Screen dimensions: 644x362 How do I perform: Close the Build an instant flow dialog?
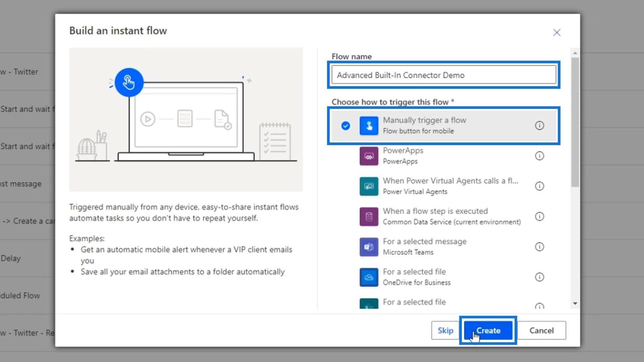tap(557, 33)
